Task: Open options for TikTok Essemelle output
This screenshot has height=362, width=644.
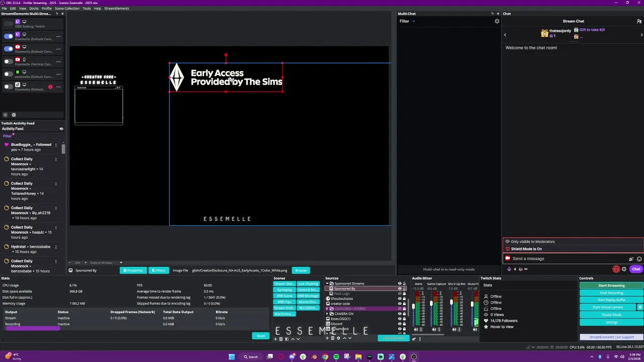Action: point(58,87)
